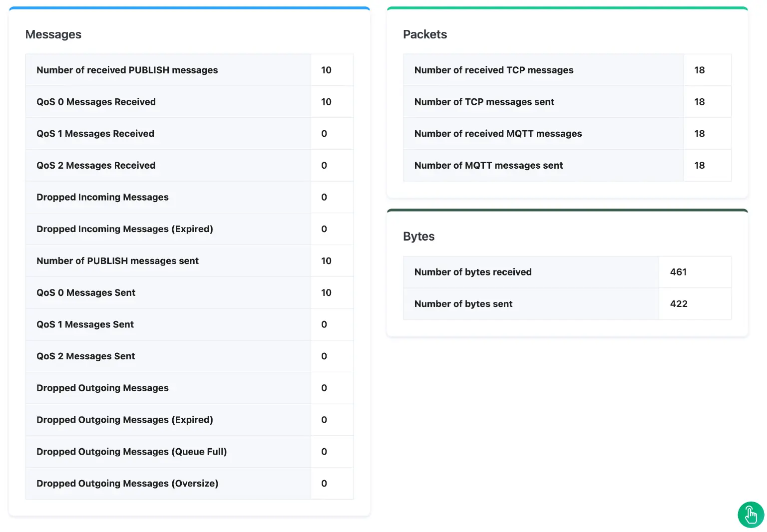Click the QoS 0 Messages Sent value 10
The width and height of the screenshot is (767, 532).
326,292
